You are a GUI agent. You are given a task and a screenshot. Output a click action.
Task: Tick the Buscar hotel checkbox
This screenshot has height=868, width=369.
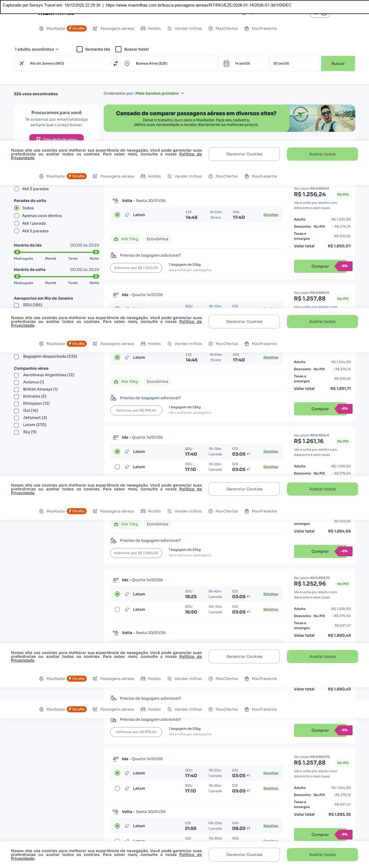tap(118, 49)
